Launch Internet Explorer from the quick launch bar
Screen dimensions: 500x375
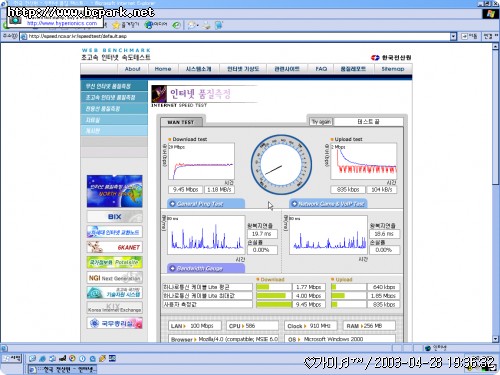[42, 359]
